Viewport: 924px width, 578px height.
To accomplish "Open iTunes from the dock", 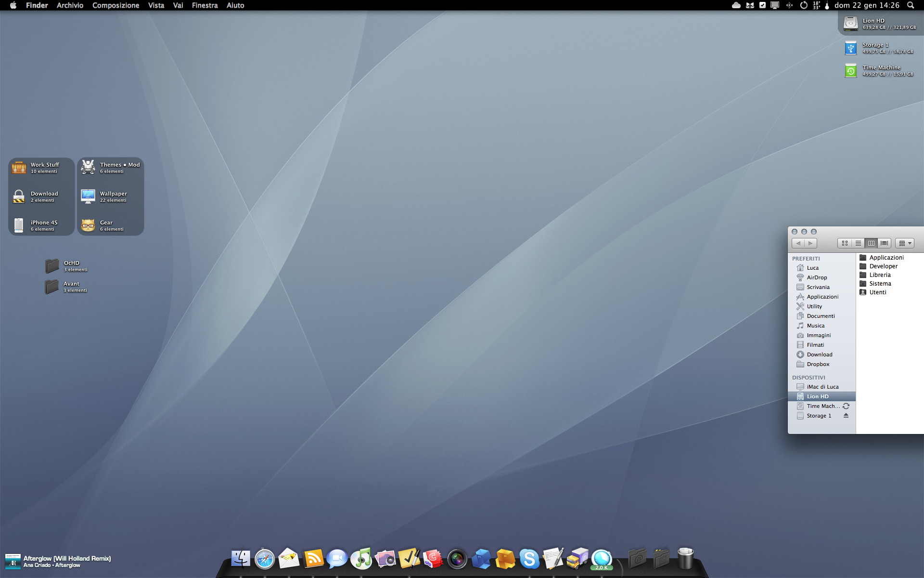I will pos(361,559).
